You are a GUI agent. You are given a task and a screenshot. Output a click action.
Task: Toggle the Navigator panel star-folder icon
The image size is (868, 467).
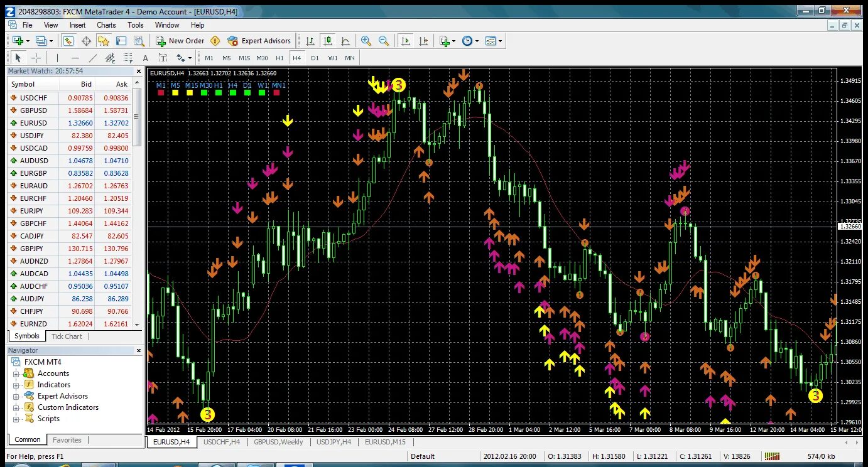[104, 41]
